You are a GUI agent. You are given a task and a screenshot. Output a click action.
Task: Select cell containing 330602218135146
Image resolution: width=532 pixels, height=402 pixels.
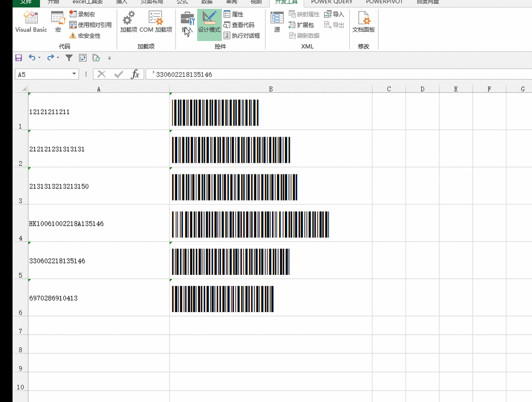click(99, 260)
